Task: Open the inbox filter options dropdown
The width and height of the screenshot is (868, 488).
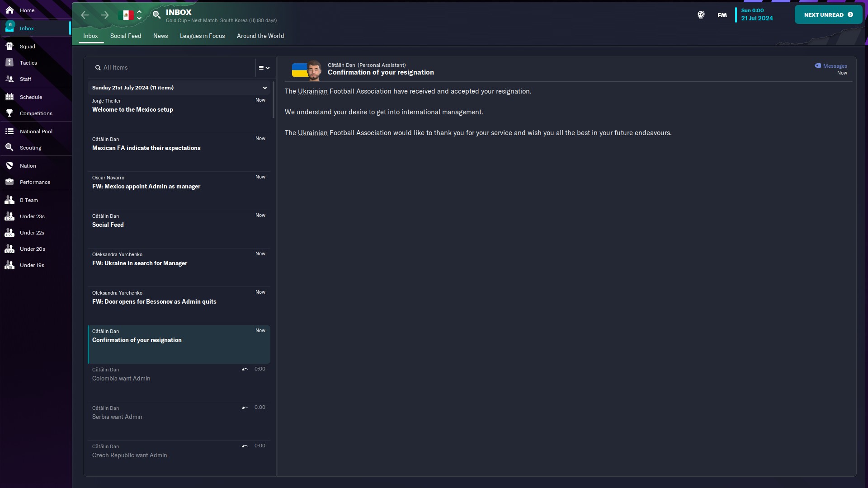Action: click(x=264, y=68)
